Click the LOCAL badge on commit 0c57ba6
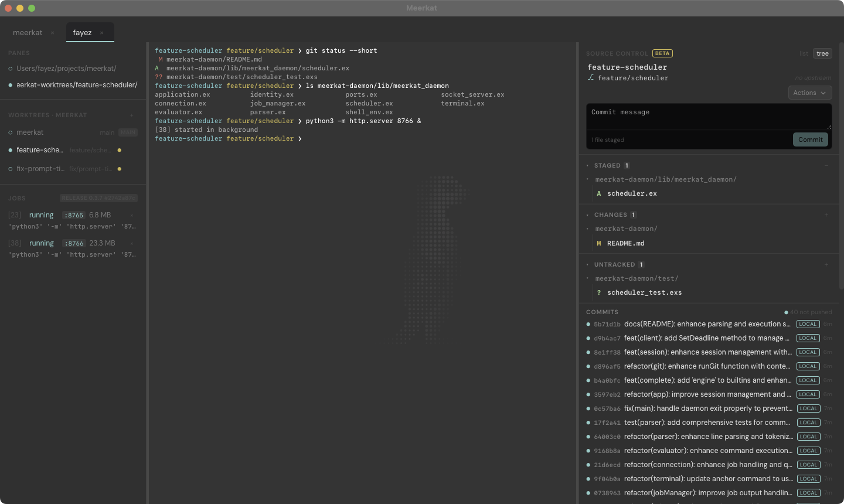844x504 pixels. click(808, 408)
